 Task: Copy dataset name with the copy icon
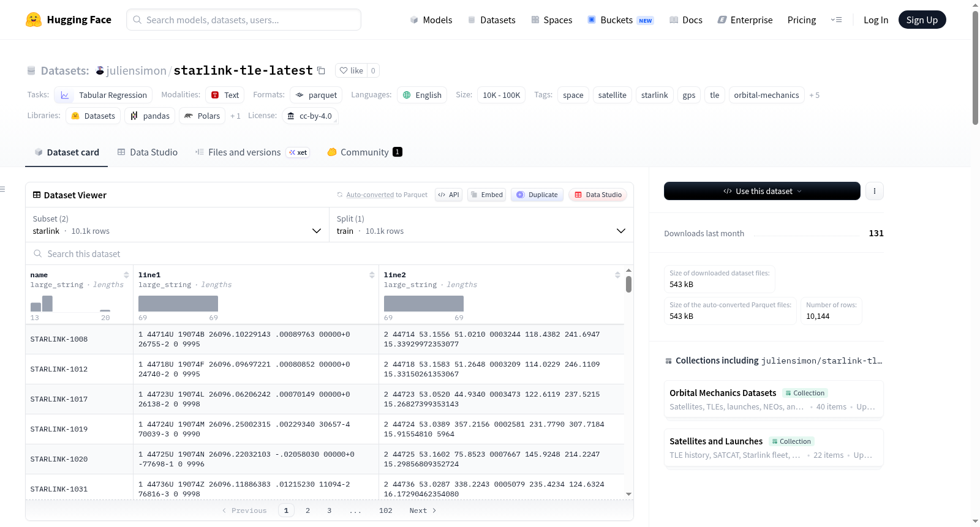(321, 70)
